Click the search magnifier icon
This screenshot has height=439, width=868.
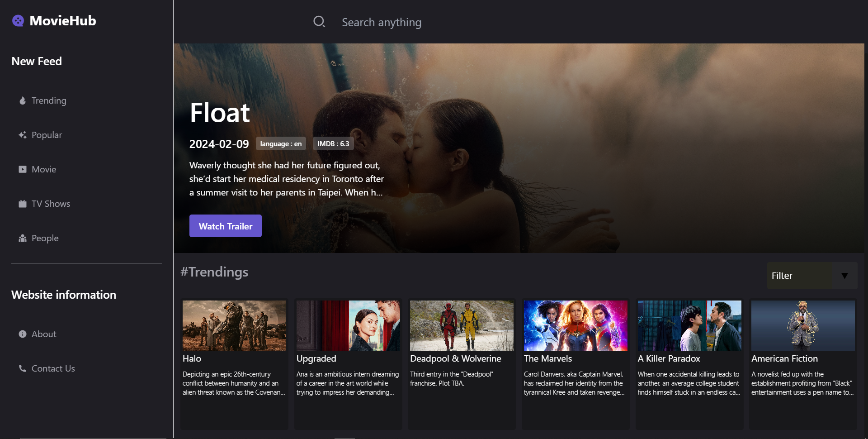click(319, 22)
